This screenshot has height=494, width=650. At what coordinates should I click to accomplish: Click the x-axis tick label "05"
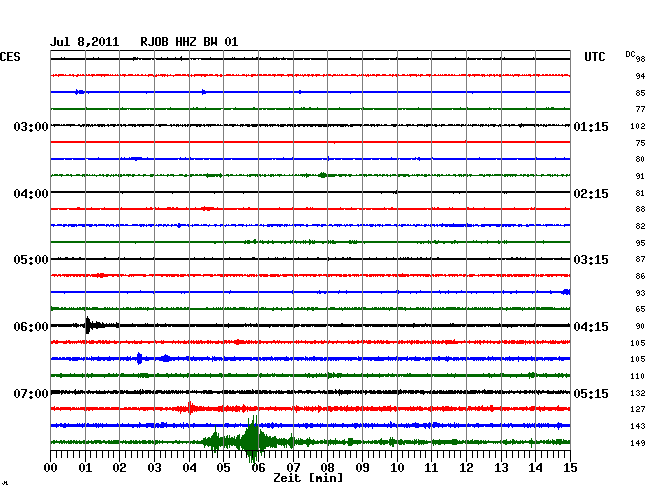click(223, 467)
